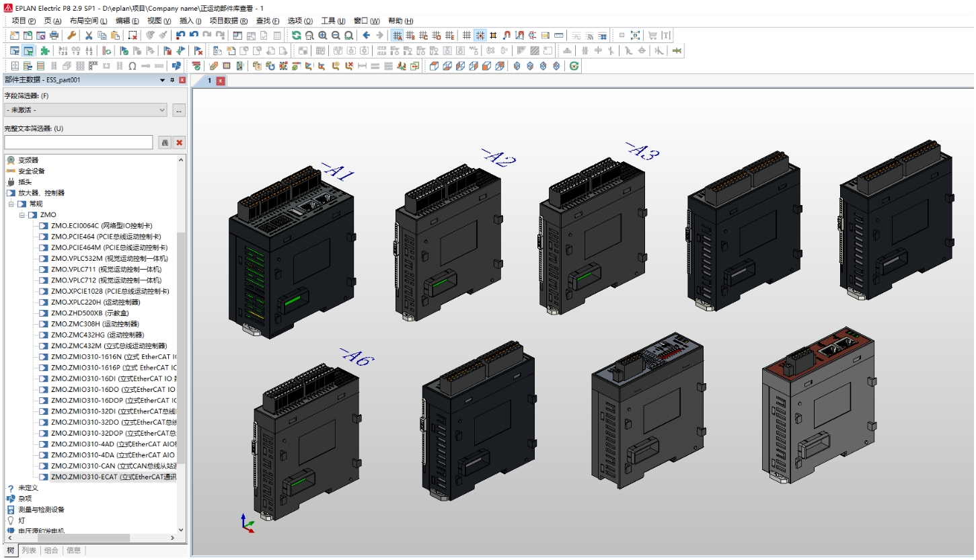Viewport: 976px width, 560px height.
Task: Click the scissors cut icon
Action: point(88,35)
